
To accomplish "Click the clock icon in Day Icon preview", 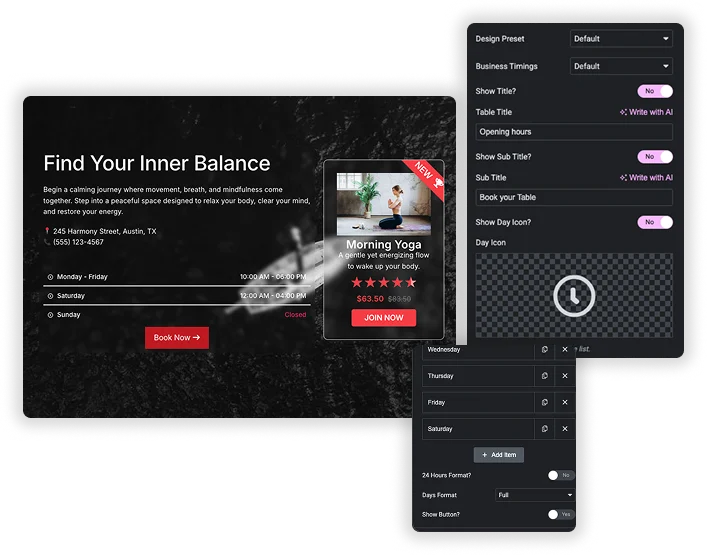I will tap(574, 296).
